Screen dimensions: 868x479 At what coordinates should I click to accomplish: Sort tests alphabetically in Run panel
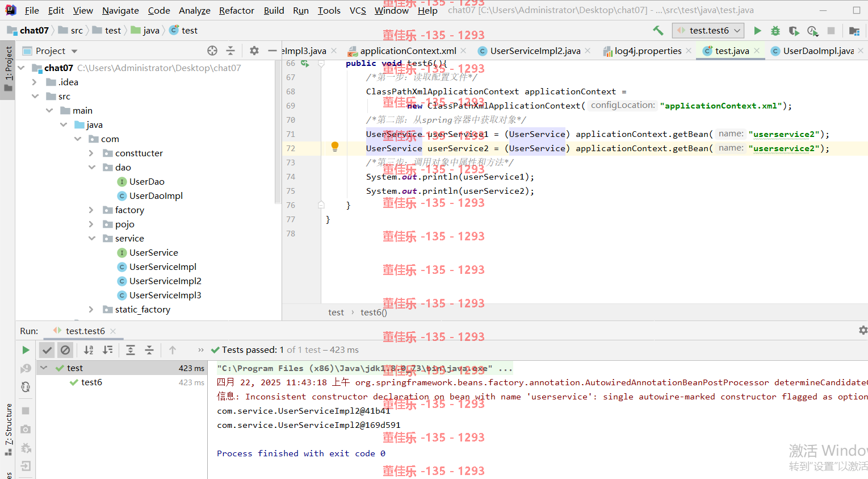[89, 350]
